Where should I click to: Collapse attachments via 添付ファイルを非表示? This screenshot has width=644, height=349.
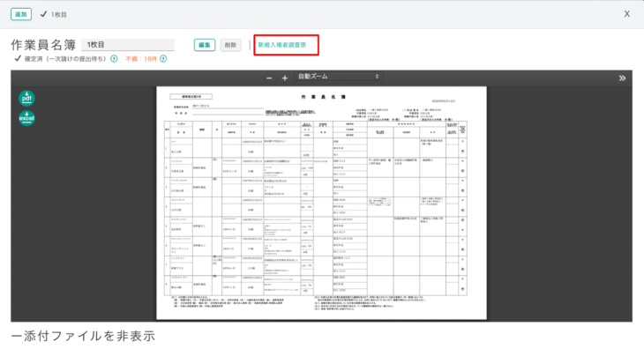coord(84,336)
